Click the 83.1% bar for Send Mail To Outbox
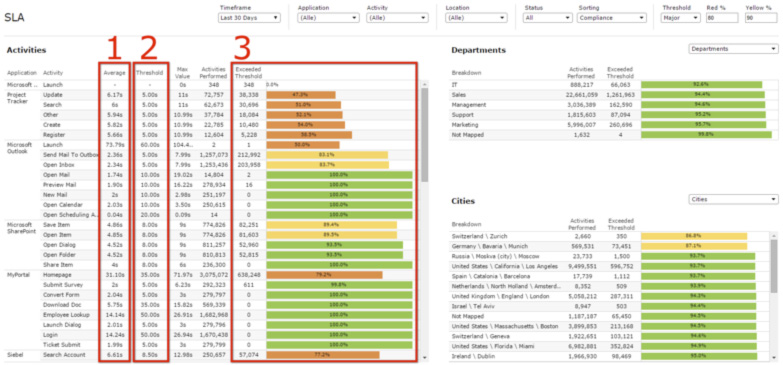This screenshot has height=365, width=783. tap(327, 155)
